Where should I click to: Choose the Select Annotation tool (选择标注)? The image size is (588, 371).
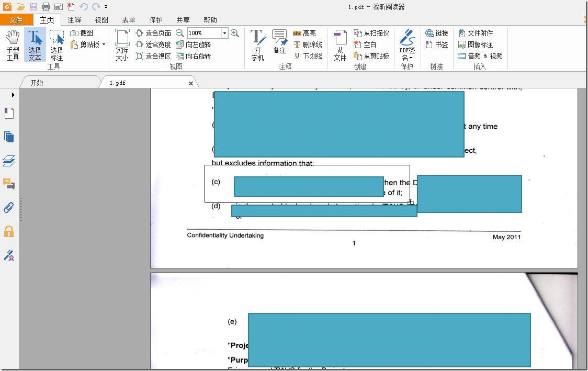56,45
